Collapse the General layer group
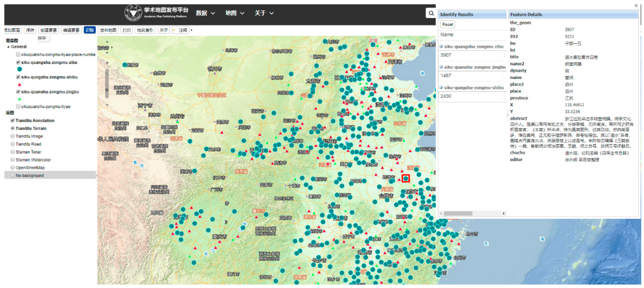The image size is (644, 288). coord(8,47)
